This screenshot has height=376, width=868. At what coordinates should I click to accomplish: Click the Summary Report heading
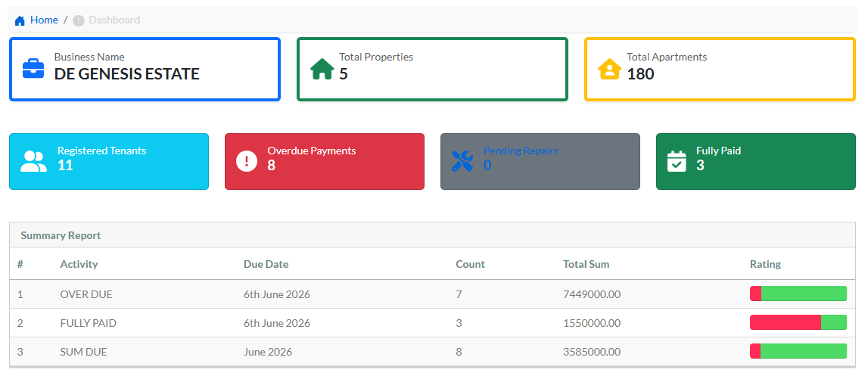click(x=61, y=235)
